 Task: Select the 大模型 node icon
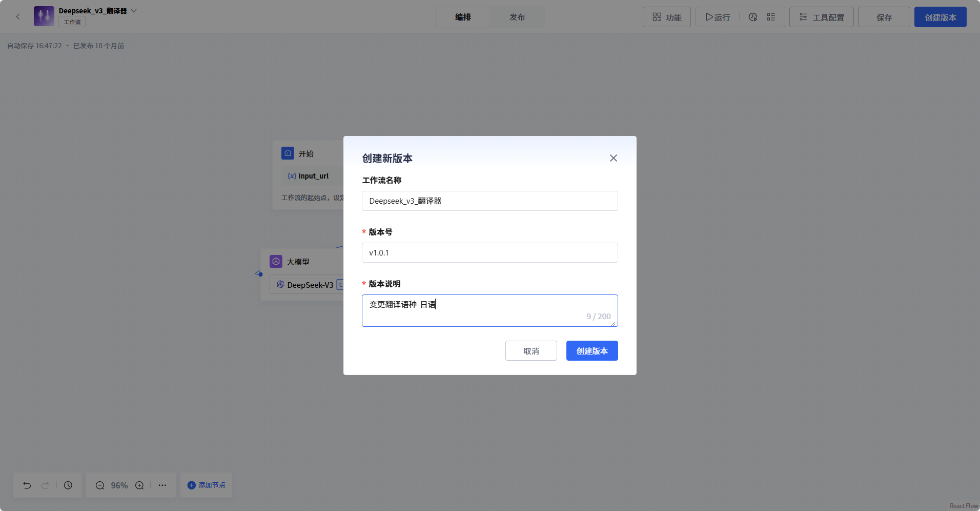click(x=276, y=262)
